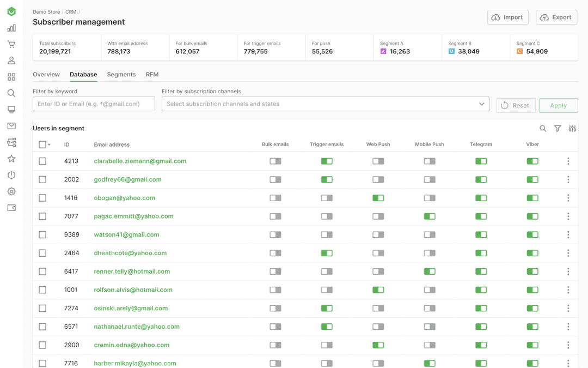
Task: Open settings gear icon in sidebar
Action: pos(11,191)
